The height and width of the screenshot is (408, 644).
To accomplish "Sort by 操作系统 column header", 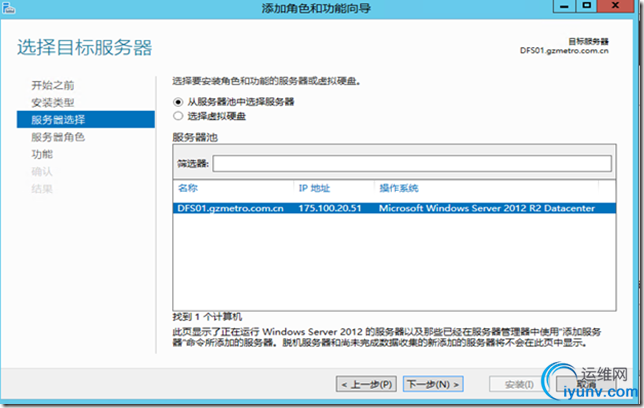I will (398, 188).
